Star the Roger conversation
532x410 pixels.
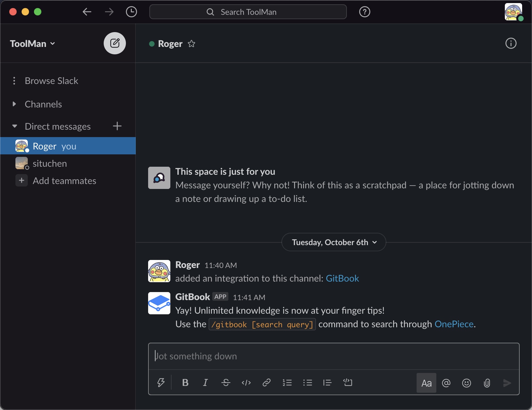[x=192, y=44]
